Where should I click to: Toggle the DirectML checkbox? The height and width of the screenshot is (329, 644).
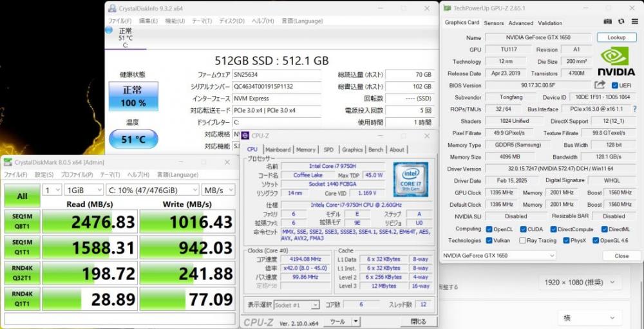605,229
